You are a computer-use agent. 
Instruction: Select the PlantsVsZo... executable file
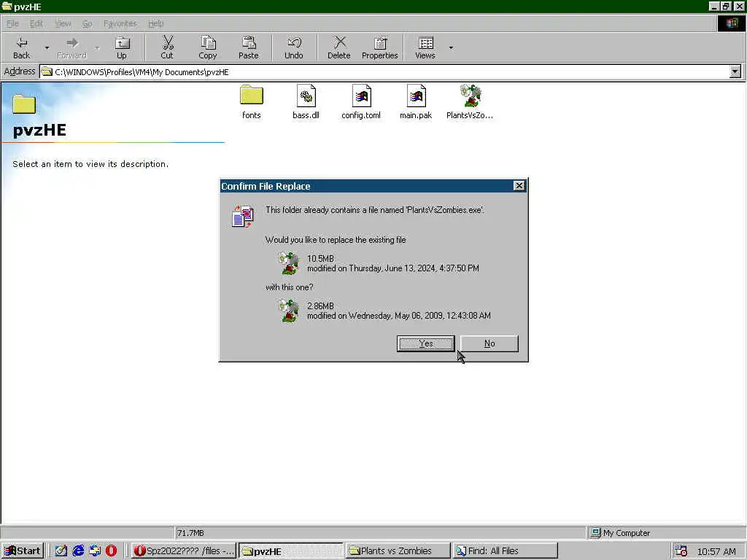point(470,102)
